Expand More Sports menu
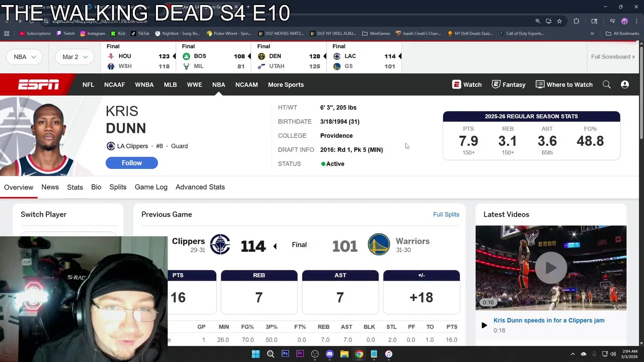Image resolution: width=644 pixels, height=362 pixels. pyautogui.click(x=286, y=84)
